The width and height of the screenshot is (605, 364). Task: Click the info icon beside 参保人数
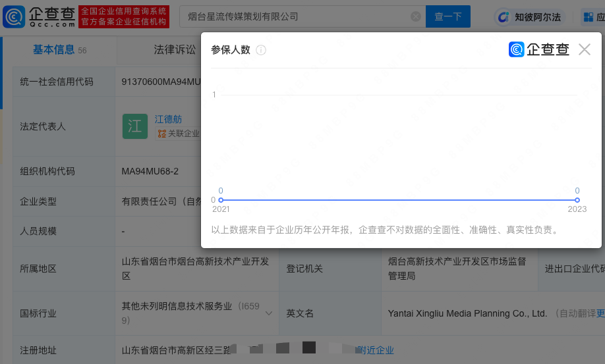point(261,50)
